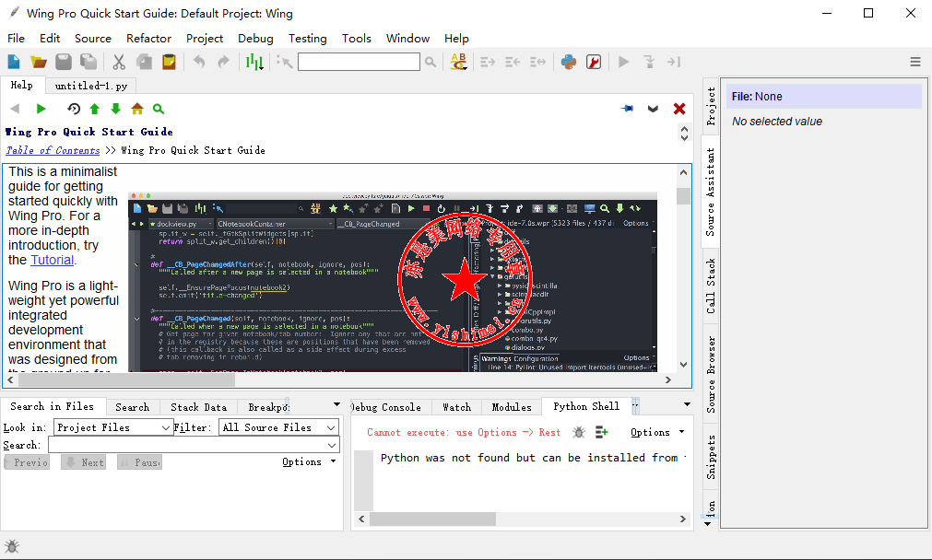The height and width of the screenshot is (560, 932).
Task: Click the green plus list icon in shell
Action: (x=602, y=432)
